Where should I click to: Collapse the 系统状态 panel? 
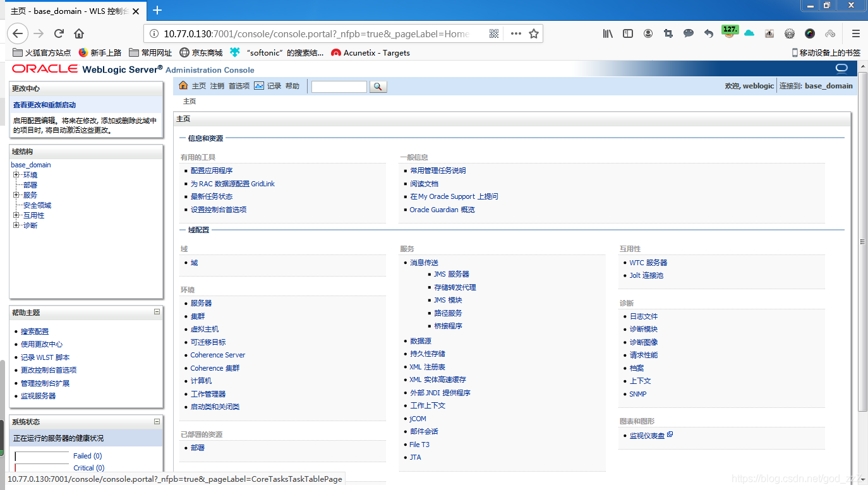tap(157, 421)
